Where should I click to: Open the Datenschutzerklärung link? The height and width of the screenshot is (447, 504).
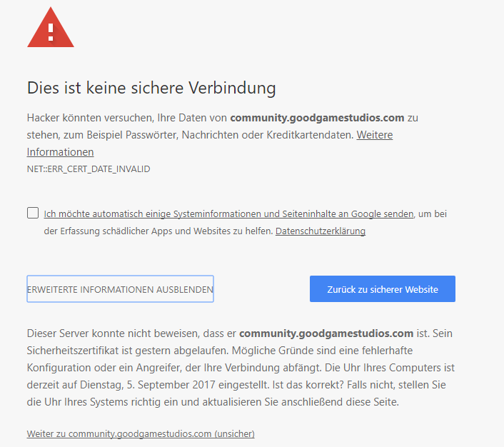(320, 231)
